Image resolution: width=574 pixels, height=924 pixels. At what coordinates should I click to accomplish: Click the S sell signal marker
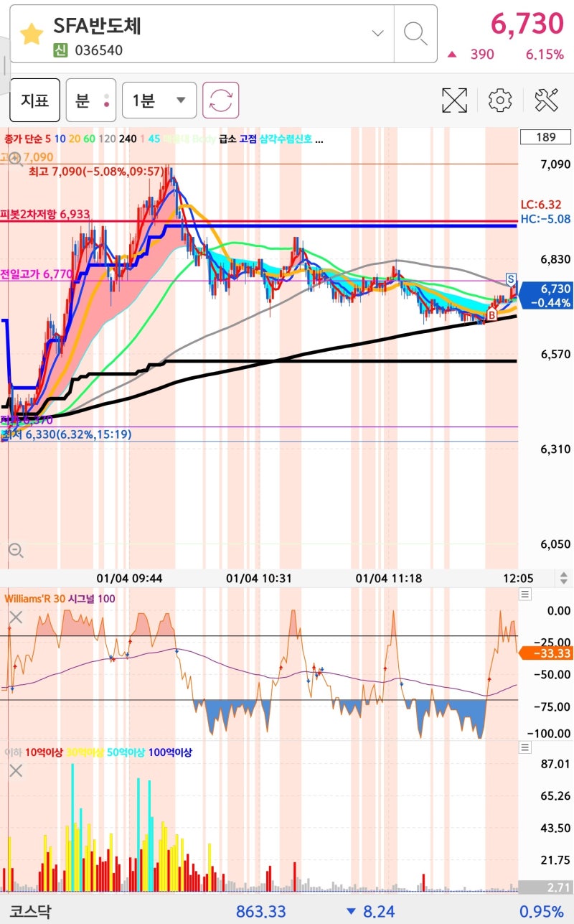coord(511,279)
